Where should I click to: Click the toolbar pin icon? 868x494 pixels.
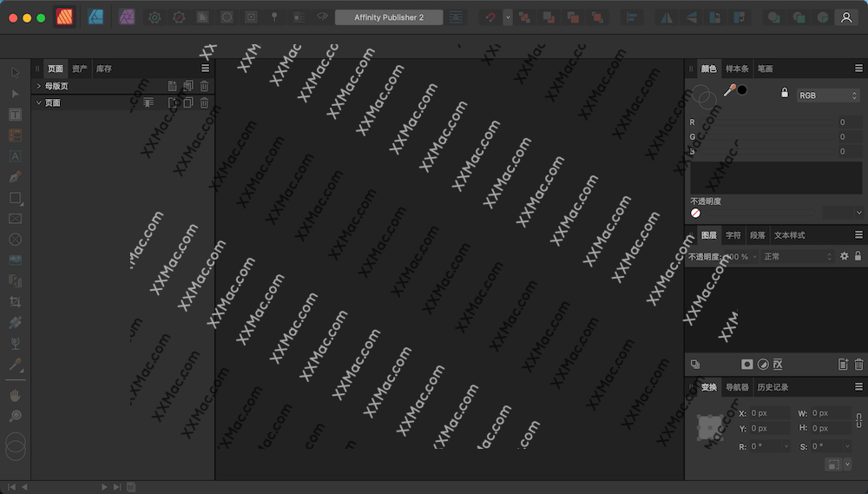[274, 17]
